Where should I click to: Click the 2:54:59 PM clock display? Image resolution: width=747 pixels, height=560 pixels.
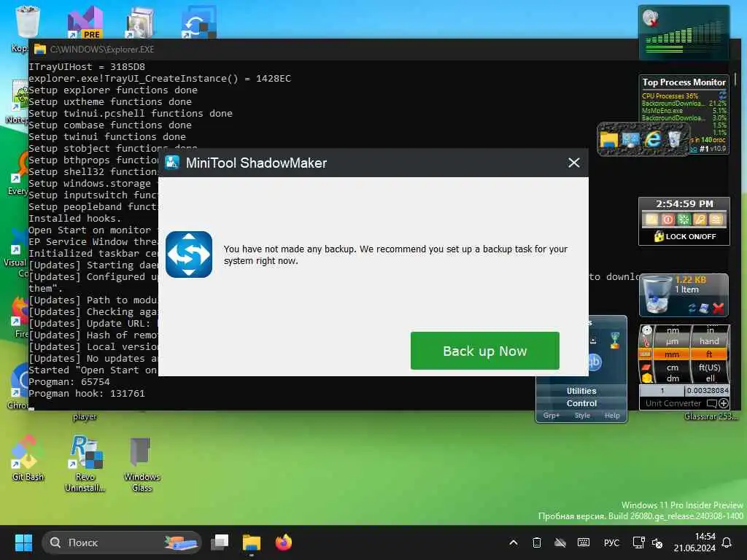point(684,204)
